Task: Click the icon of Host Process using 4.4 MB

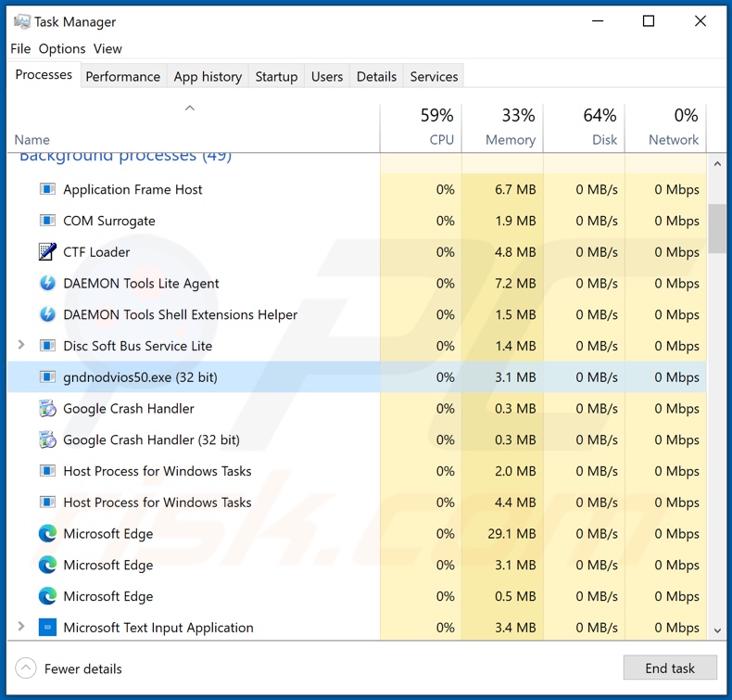Action: 47,503
